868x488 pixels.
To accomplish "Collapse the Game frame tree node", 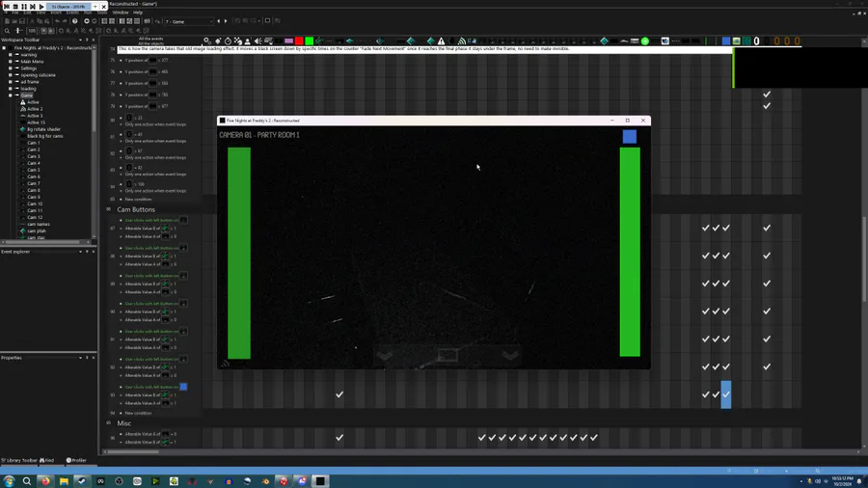I will (x=11, y=95).
